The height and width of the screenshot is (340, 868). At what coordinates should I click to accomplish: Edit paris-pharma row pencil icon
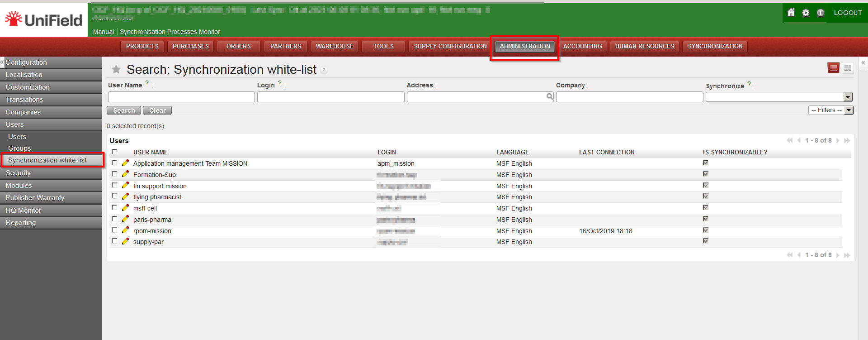click(125, 219)
